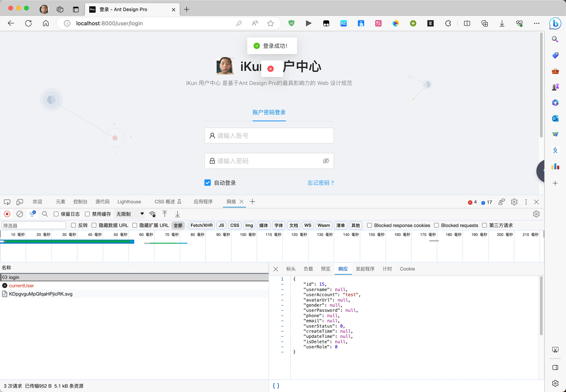
Task: Uncheck the 自动登录 checkbox
Action: coord(207,183)
